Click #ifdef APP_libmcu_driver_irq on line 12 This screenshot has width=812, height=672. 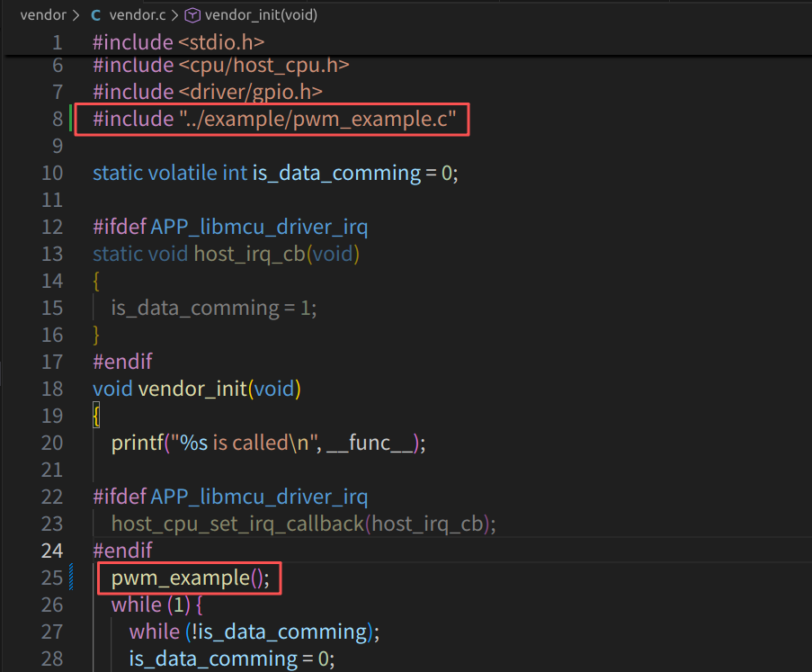click(x=230, y=227)
